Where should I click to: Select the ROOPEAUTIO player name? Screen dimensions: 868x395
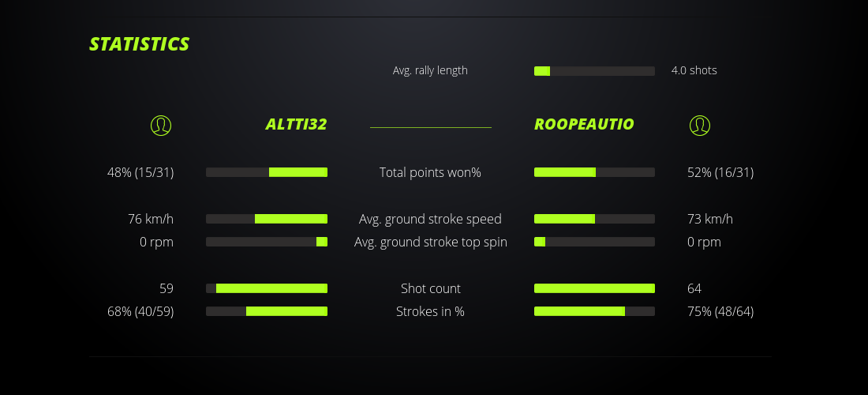click(x=584, y=124)
